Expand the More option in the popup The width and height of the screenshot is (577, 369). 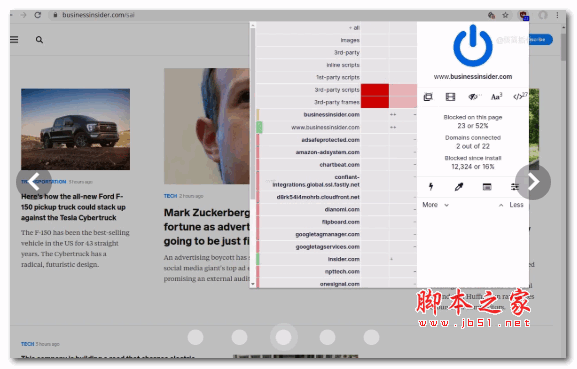click(x=435, y=205)
